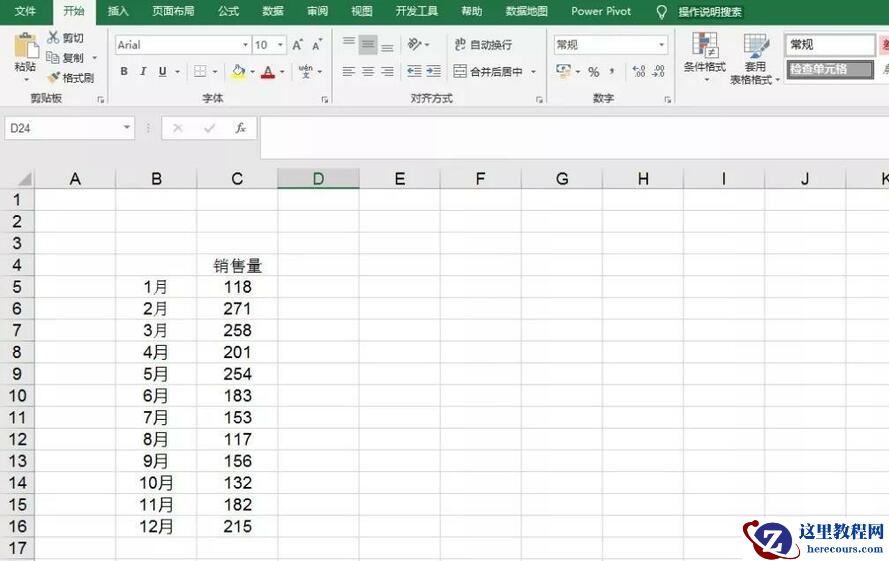Open the font size dropdown
Viewport: 889px width, 561px height.
coord(281,45)
